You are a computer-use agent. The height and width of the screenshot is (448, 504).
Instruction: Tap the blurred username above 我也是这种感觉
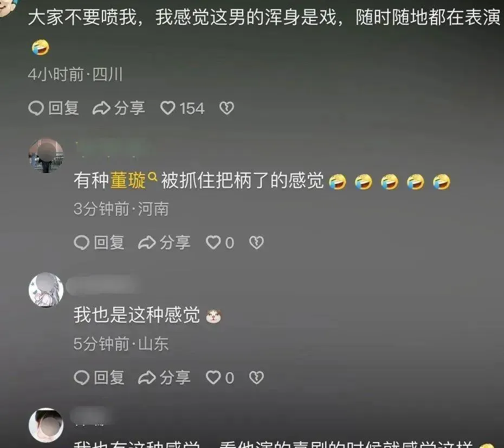click(x=103, y=285)
